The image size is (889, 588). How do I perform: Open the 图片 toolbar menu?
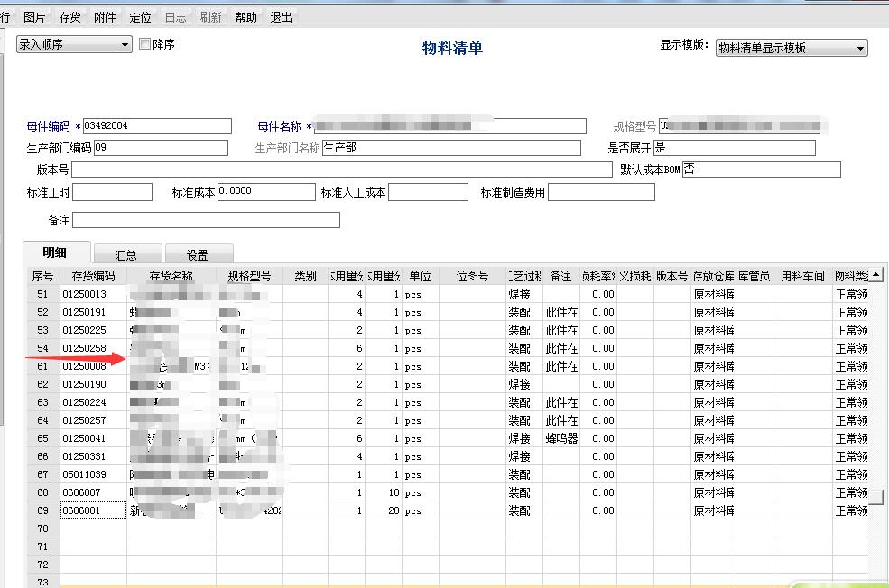click(x=34, y=17)
